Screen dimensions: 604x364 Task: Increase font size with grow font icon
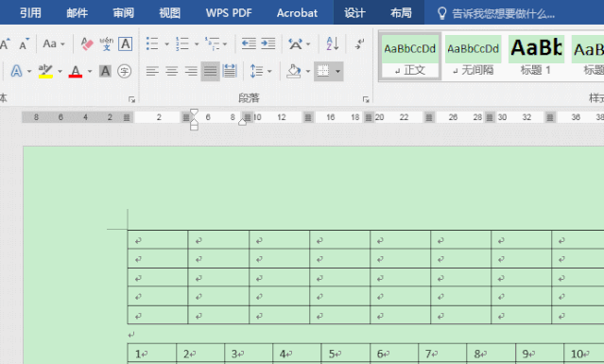point(5,43)
